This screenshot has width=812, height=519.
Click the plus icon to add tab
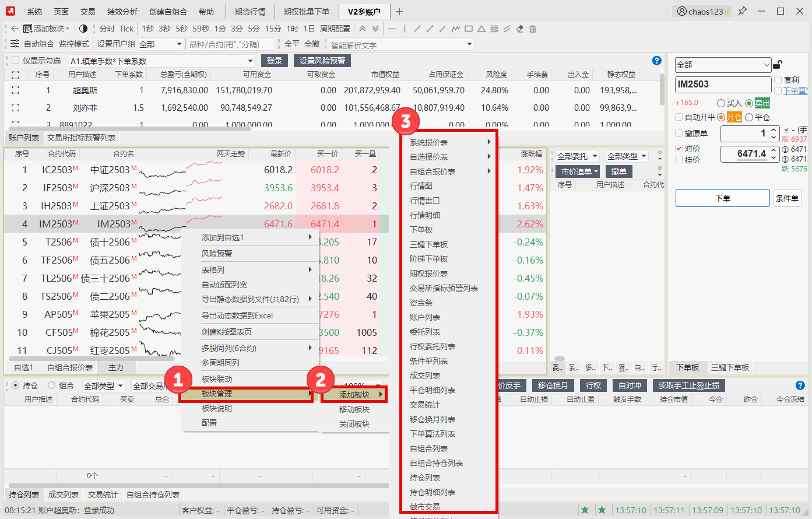(399, 12)
